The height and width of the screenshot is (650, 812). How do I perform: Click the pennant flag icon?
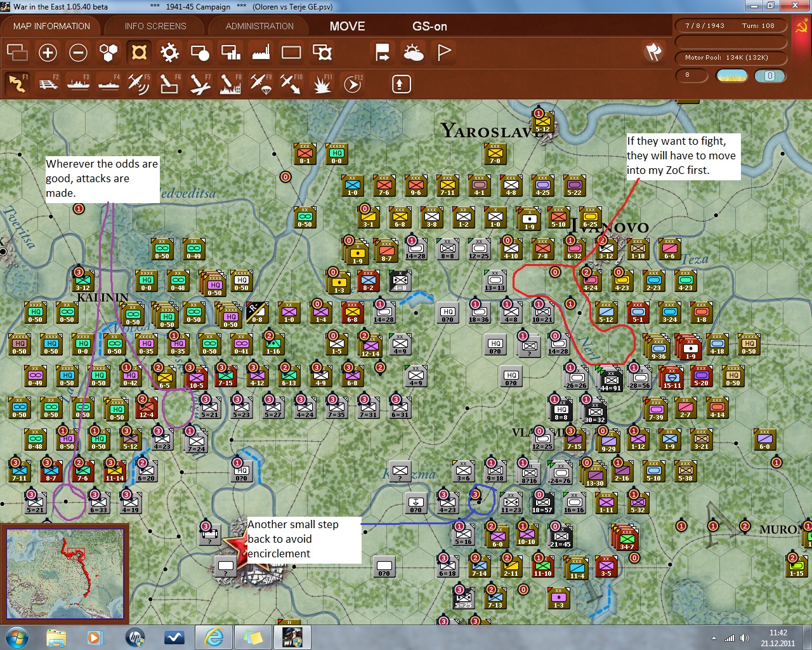(443, 52)
